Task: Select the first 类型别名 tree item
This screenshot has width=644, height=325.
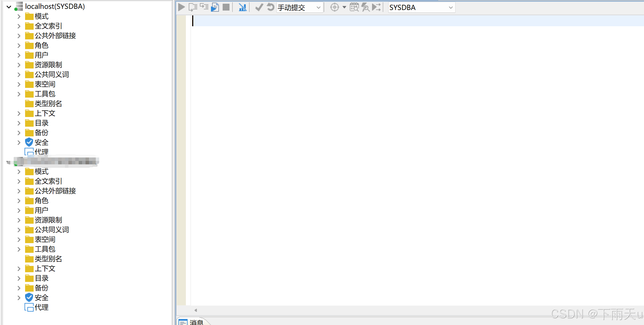Action: [48, 104]
